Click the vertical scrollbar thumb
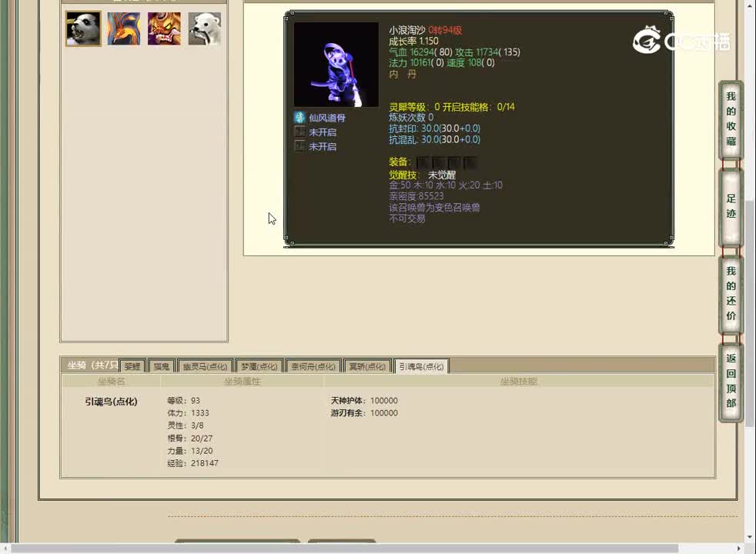756x554 pixels. [x=750, y=313]
